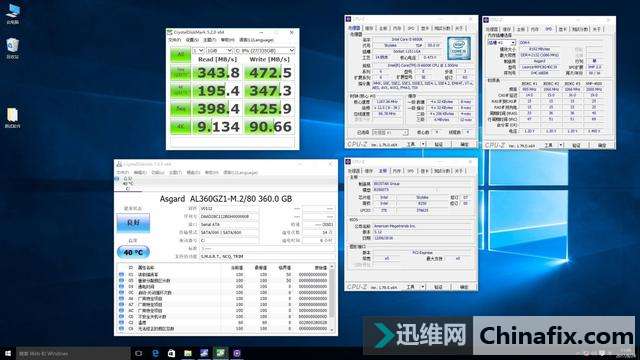Click the 40 °C temperature indicator
This screenshot has width=640, height=360.
(x=133, y=252)
